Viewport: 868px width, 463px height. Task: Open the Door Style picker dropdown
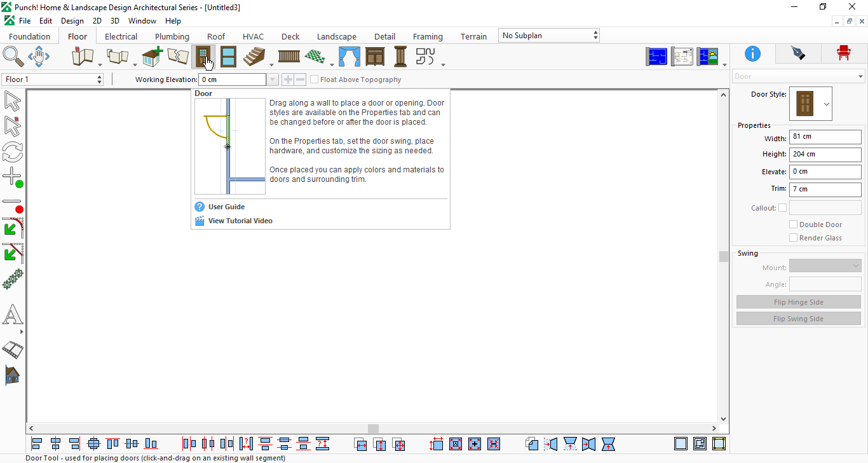coord(826,104)
